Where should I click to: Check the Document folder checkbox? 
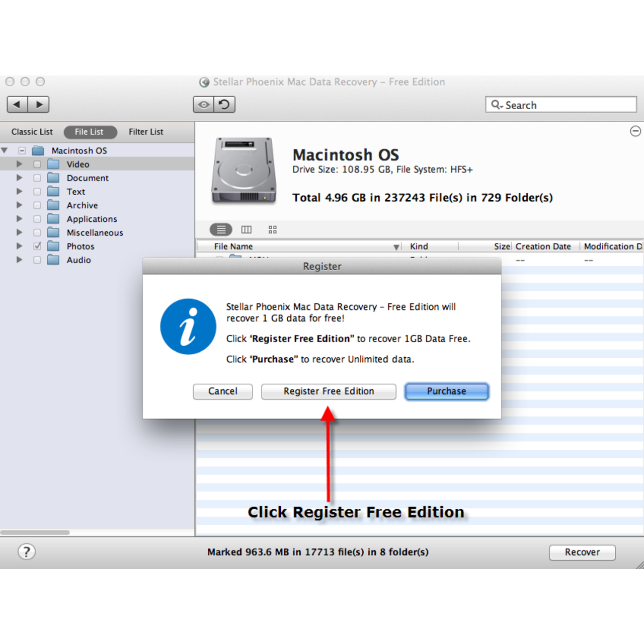pos(37,178)
